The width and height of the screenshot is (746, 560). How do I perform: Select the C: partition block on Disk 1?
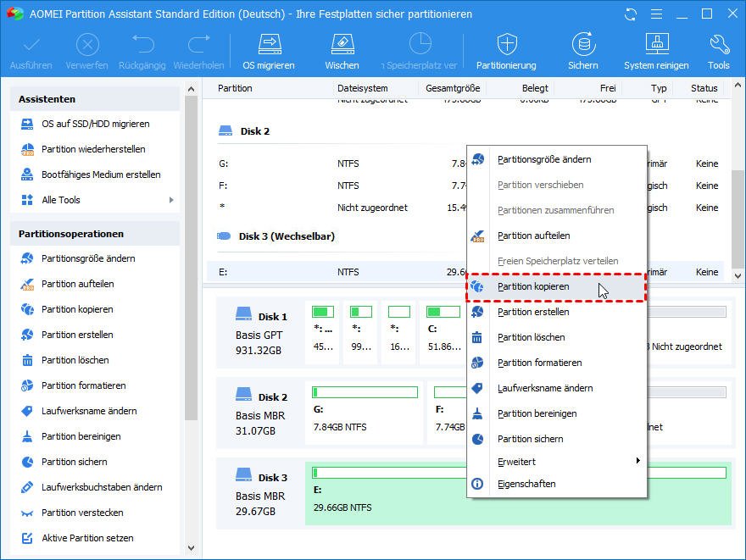443,332
